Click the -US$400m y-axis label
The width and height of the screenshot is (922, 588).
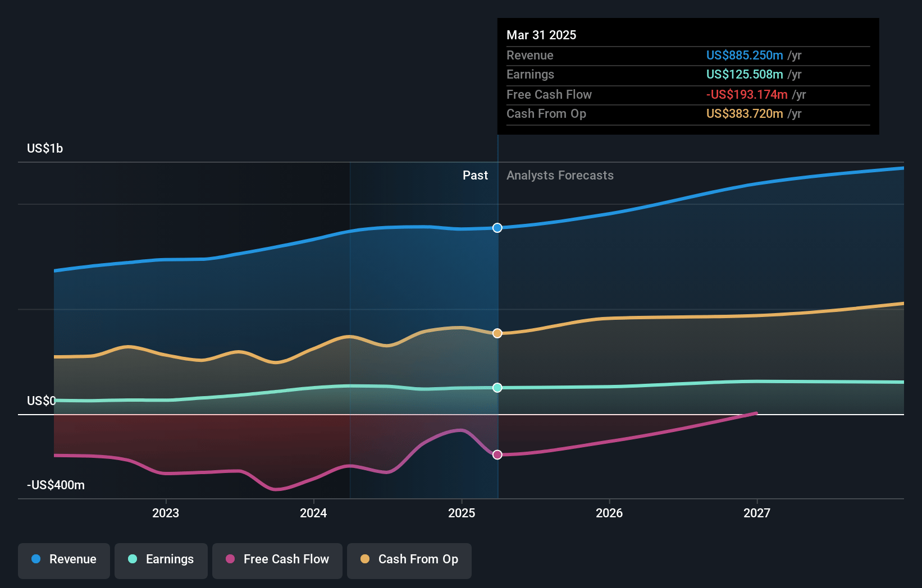click(x=56, y=485)
